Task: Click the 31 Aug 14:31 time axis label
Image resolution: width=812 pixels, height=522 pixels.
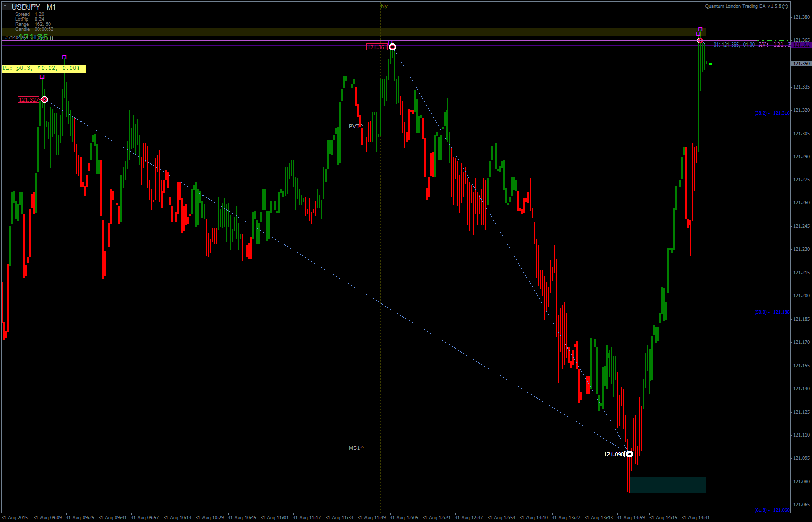Action: coord(696,518)
